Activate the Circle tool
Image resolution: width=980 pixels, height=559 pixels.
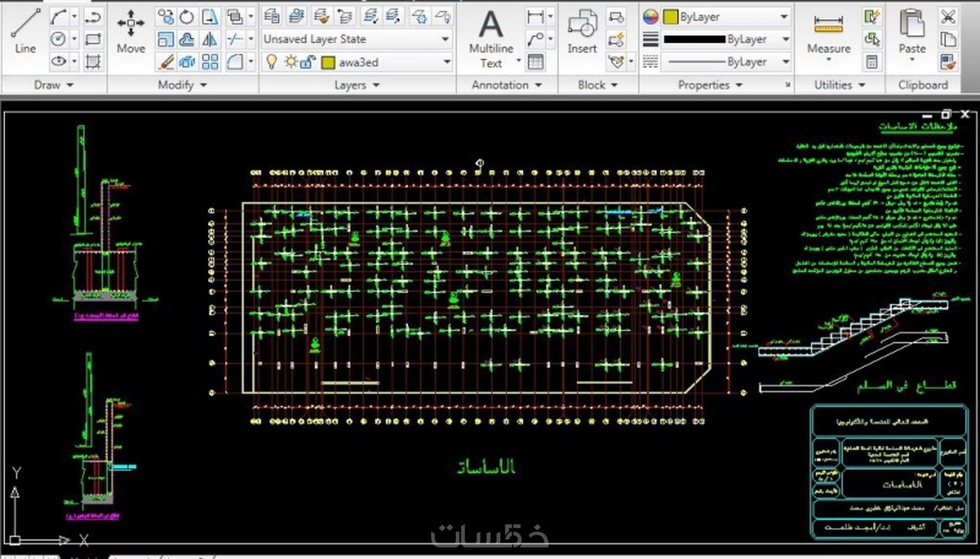point(58,39)
